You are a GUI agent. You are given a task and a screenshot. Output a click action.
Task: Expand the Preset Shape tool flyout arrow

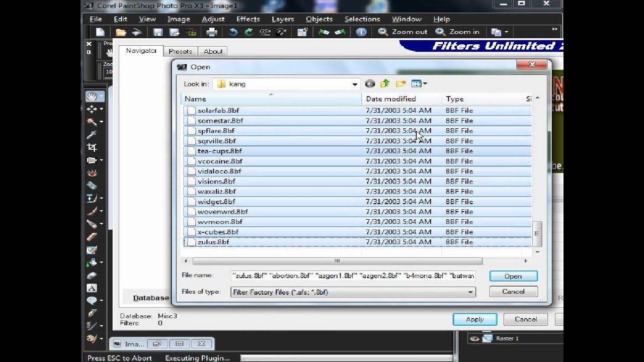point(101,301)
